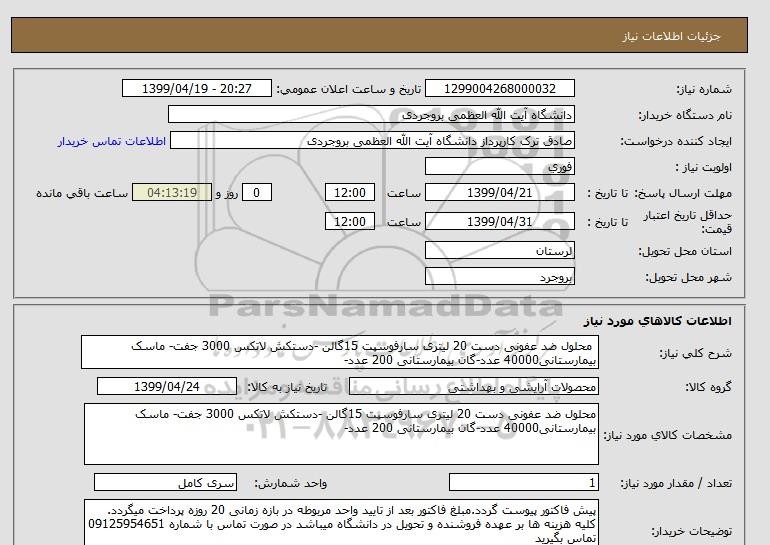Select the label توضیحات خریدار
770x545 pixels.
point(691,531)
